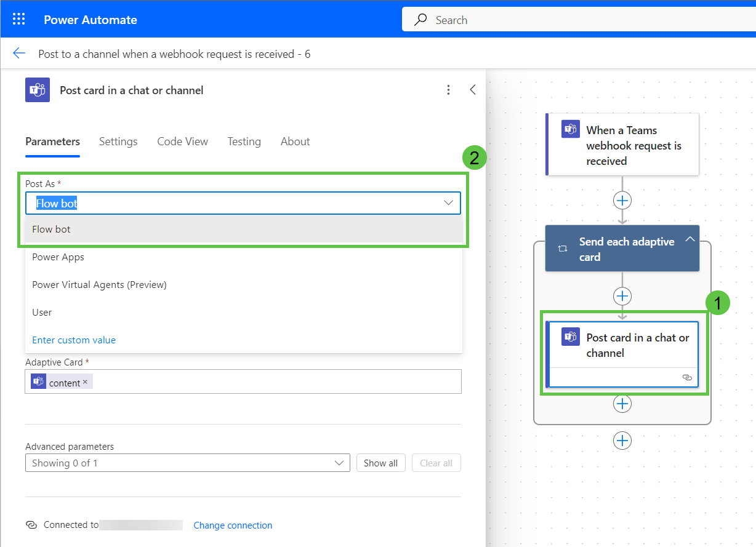Click Change connection link
Screen dimensions: 756x547
click(x=233, y=525)
